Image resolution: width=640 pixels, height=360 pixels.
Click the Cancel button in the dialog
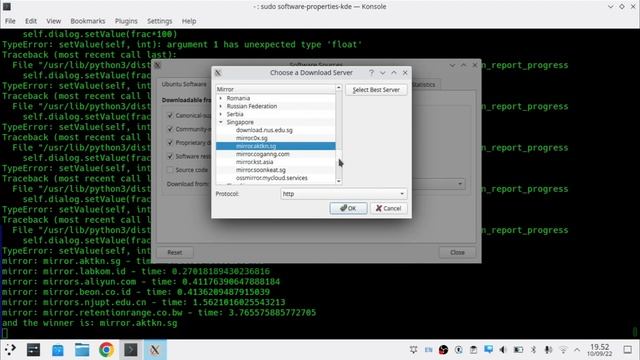389,208
